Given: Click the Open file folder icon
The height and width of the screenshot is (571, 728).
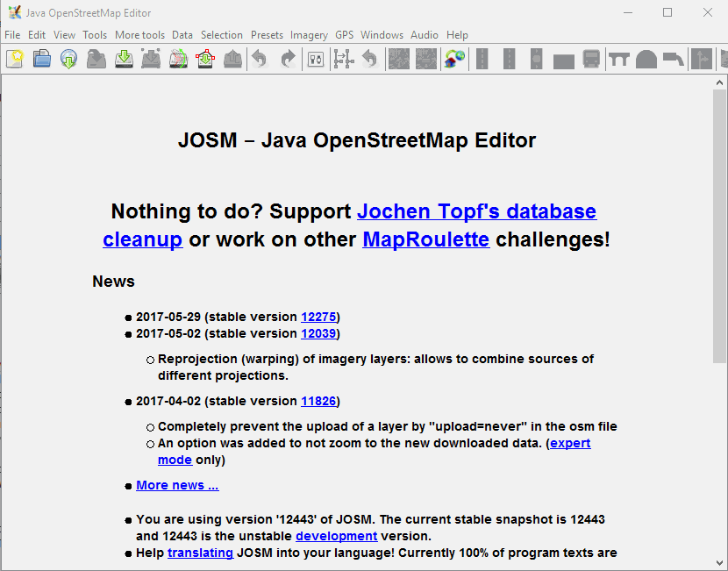Looking at the screenshot, I should 42,59.
